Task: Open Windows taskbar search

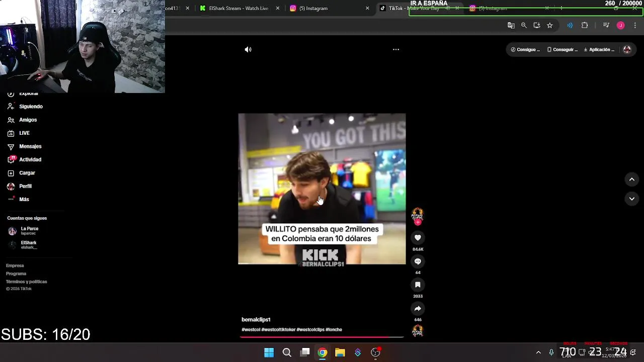Action: [287, 352]
